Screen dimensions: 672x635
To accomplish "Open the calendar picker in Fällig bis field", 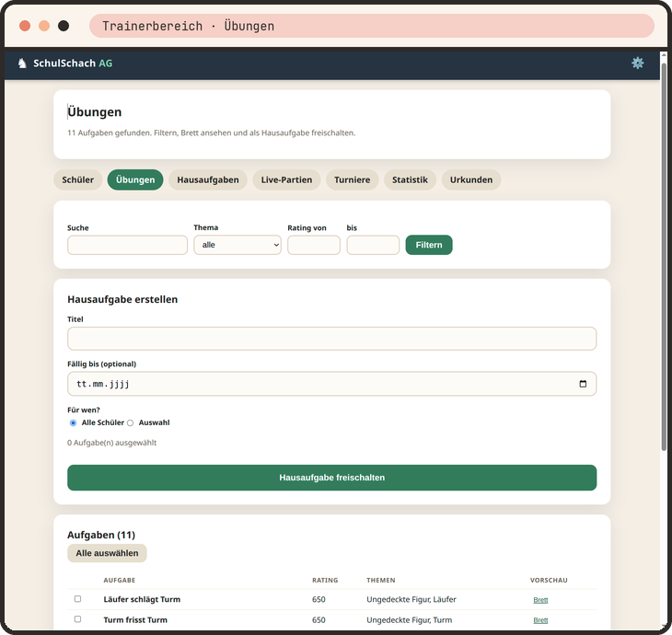I will click(583, 384).
